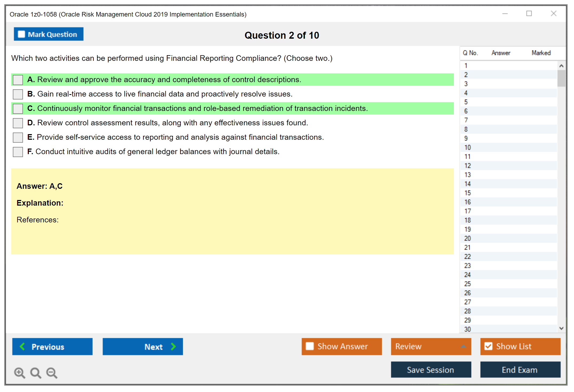Enable the Mark Question checkbox
The image size is (574, 392).
tap(21, 34)
